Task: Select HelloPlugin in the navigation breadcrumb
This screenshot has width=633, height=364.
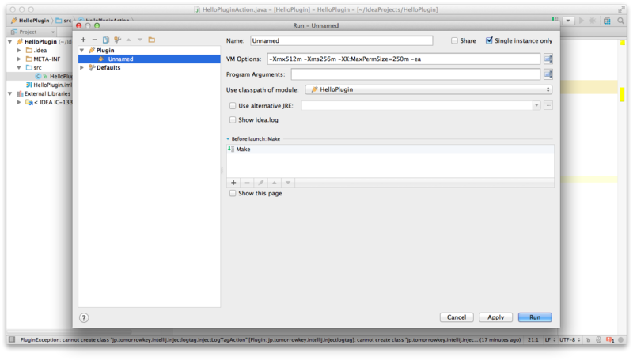Action: coord(30,21)
